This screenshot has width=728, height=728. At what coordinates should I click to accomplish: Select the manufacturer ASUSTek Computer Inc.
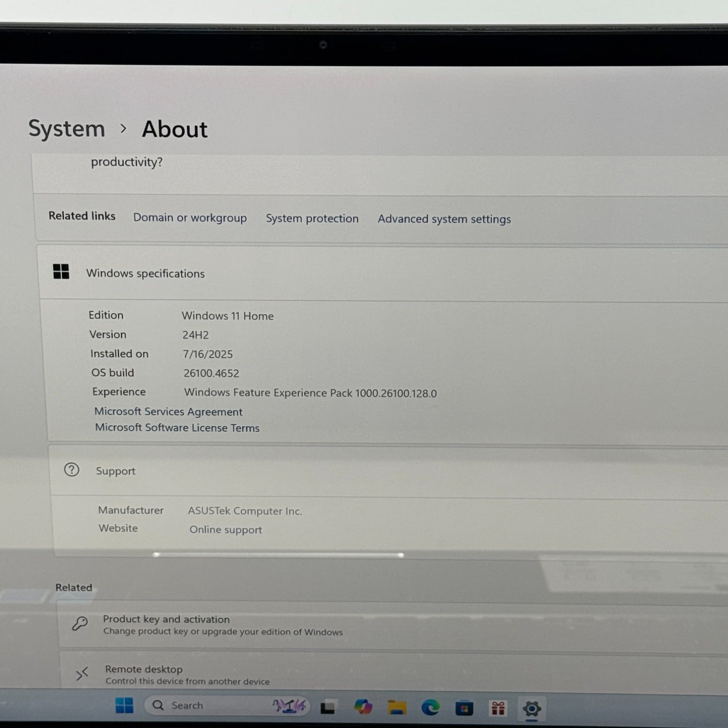coord(245,511)
